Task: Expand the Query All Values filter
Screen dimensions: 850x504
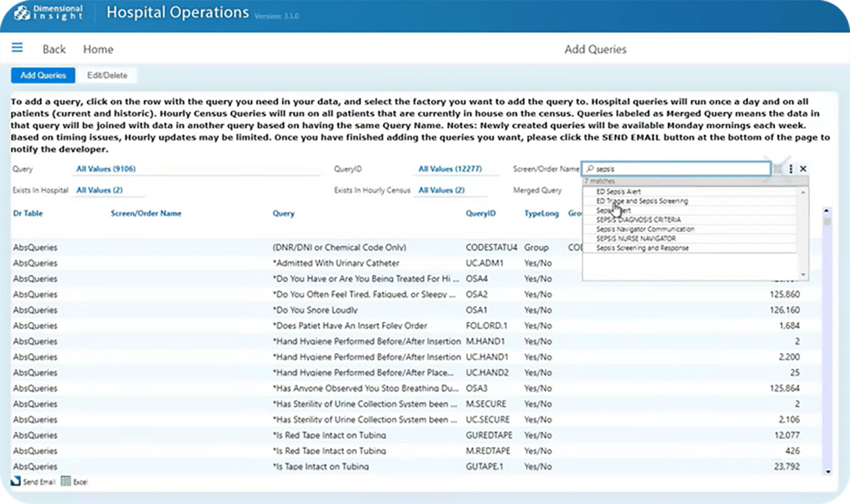Action: [106, 169]
